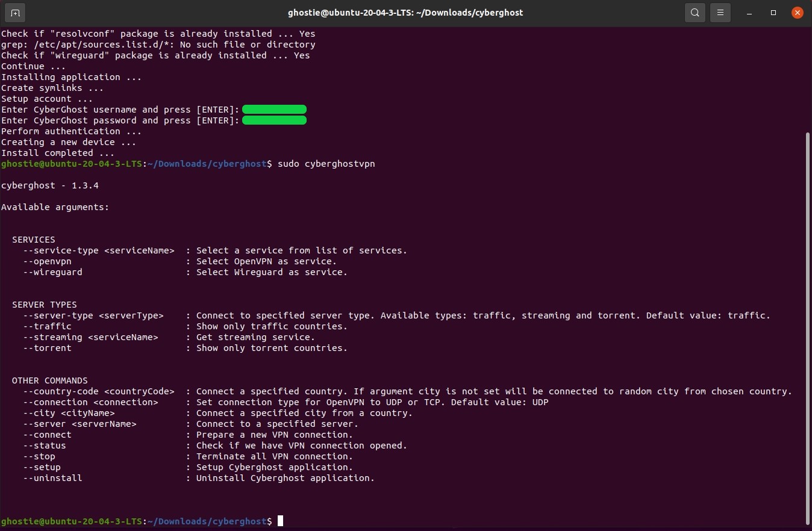Click 'Perform authentication ...' line
Image resolution: width=812 pixels, height=531 pixels.
[72, 131]
